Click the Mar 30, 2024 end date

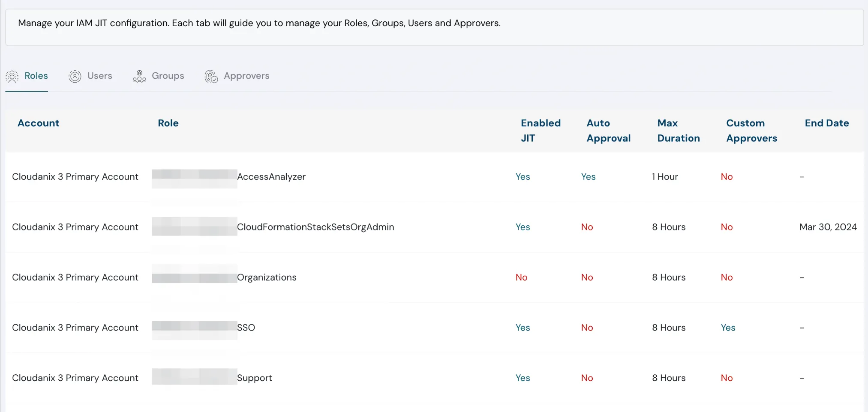coord(828,227)
